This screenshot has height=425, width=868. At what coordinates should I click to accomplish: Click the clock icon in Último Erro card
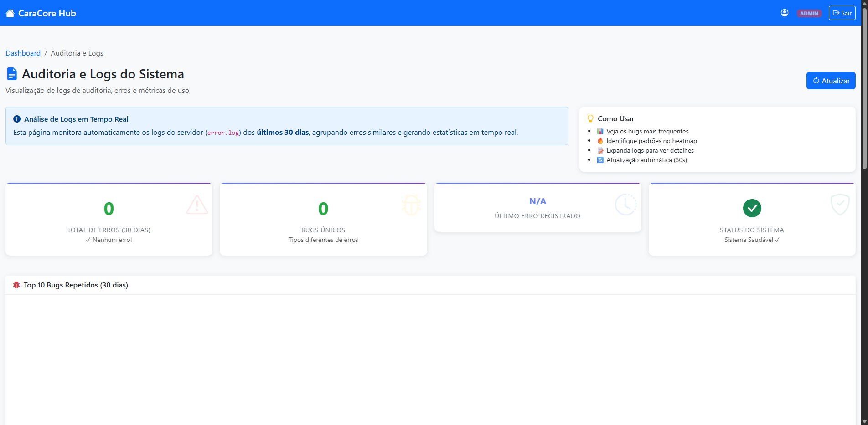tap(625, 205)
